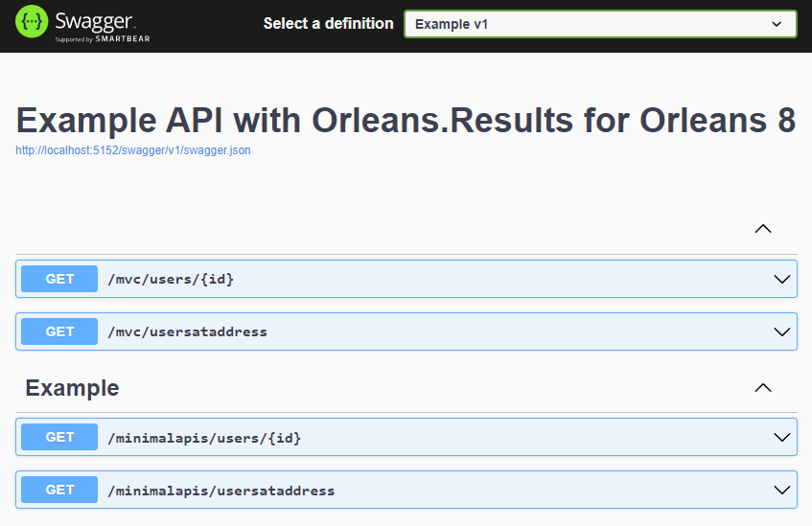Image resolution: width=812 pixels, height=526 pixels.
Task: Collapse the Example section with its chevron
Action: (x=763, y=388)
